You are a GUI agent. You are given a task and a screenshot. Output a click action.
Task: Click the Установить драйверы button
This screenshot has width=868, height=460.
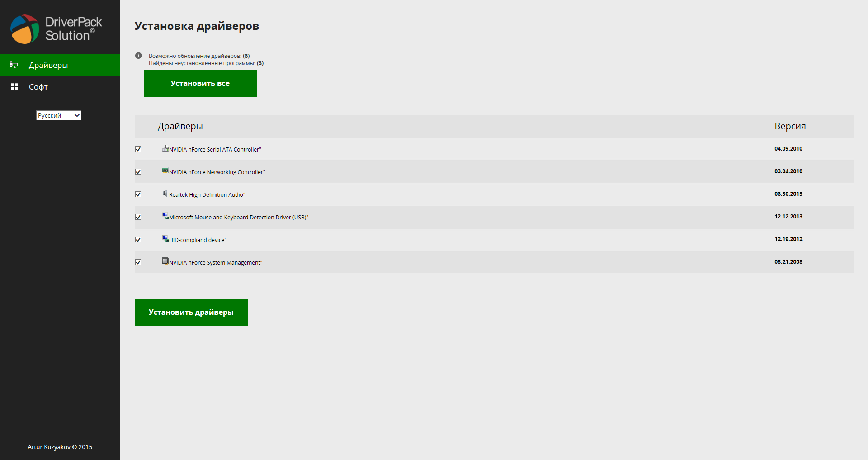pyautogui.click(x=191, y=312)
